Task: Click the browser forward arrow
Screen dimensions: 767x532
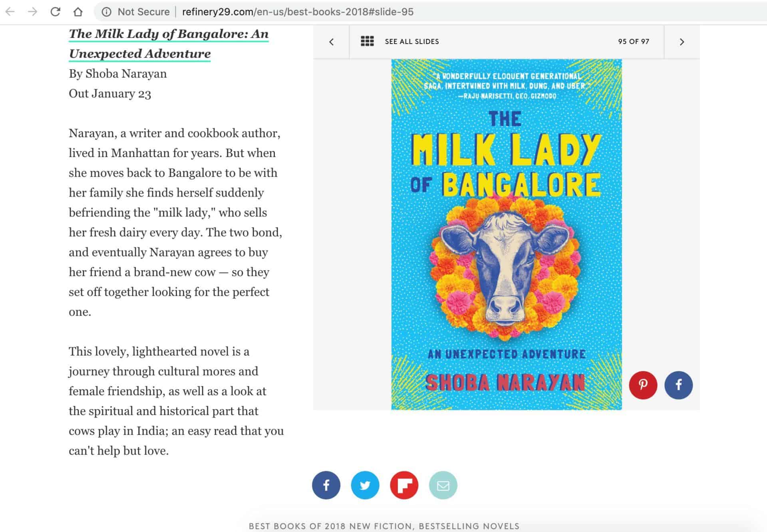Action: [x=33, y=12]
